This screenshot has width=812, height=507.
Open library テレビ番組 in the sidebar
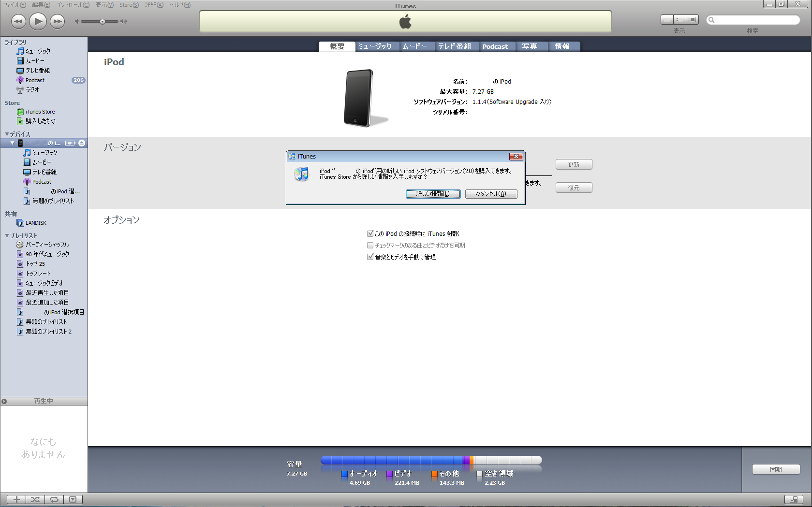(38, 71)
